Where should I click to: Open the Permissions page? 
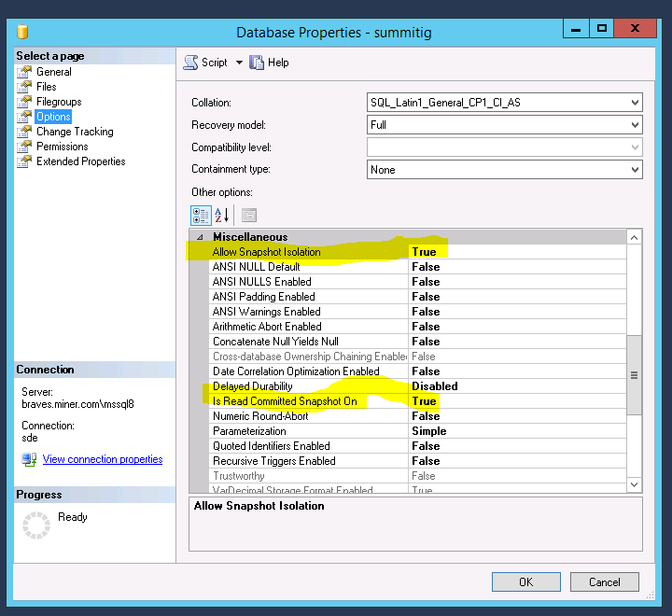(x=62, y=147)
